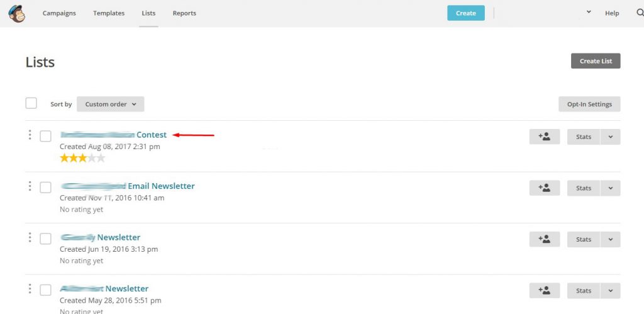Click drag handle dots beside Email Newsletter list

tap(30, 186)
